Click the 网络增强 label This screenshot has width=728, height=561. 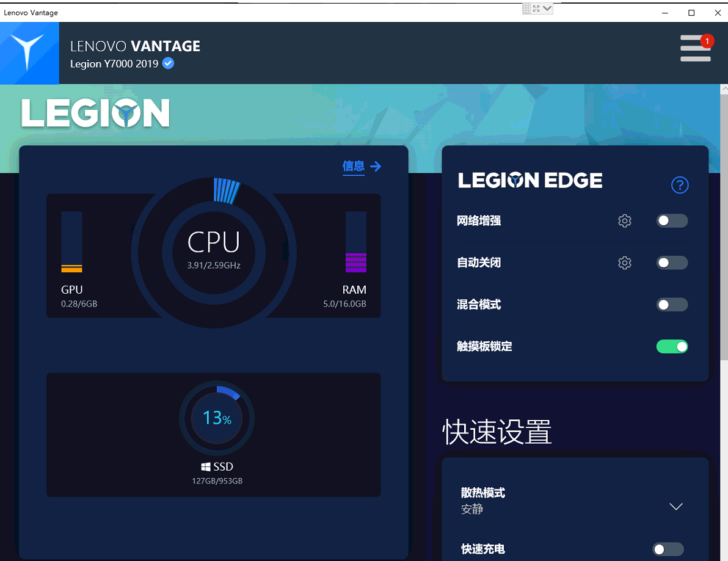click(479, 221)
